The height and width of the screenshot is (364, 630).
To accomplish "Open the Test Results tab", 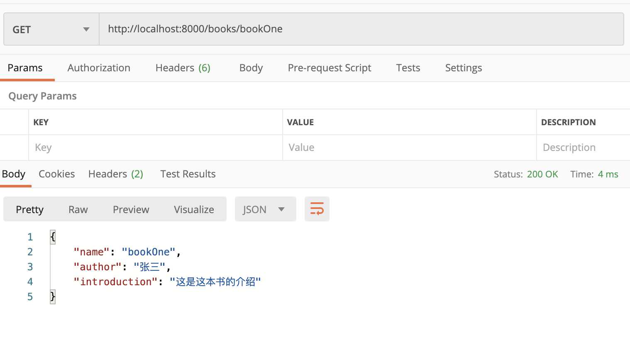I will (188, 174).
